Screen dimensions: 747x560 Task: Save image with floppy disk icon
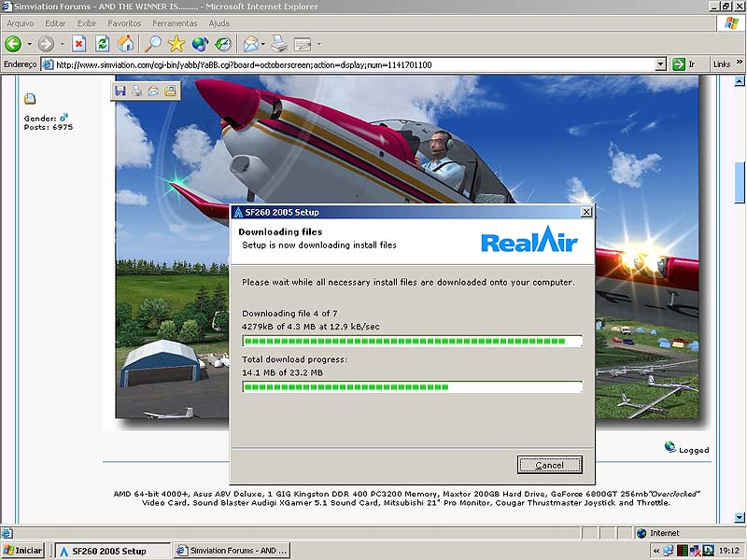tap(120, 91)
